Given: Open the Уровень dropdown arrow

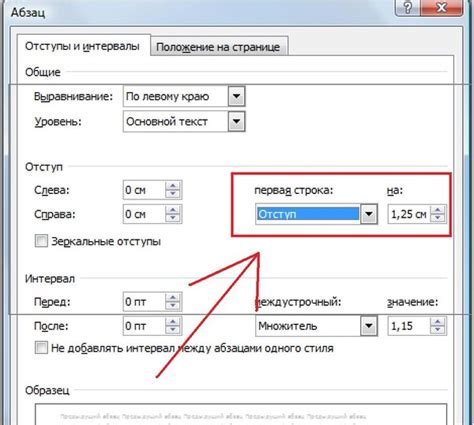Looking at the screenshot, I should click(x=237, y=121).
